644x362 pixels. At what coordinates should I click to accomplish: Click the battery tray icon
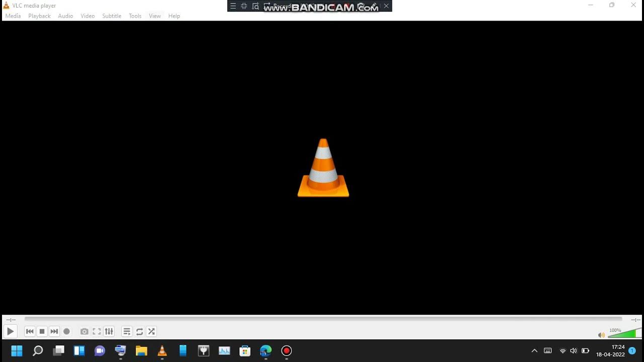pyautogui.click(x=585, y=351)
